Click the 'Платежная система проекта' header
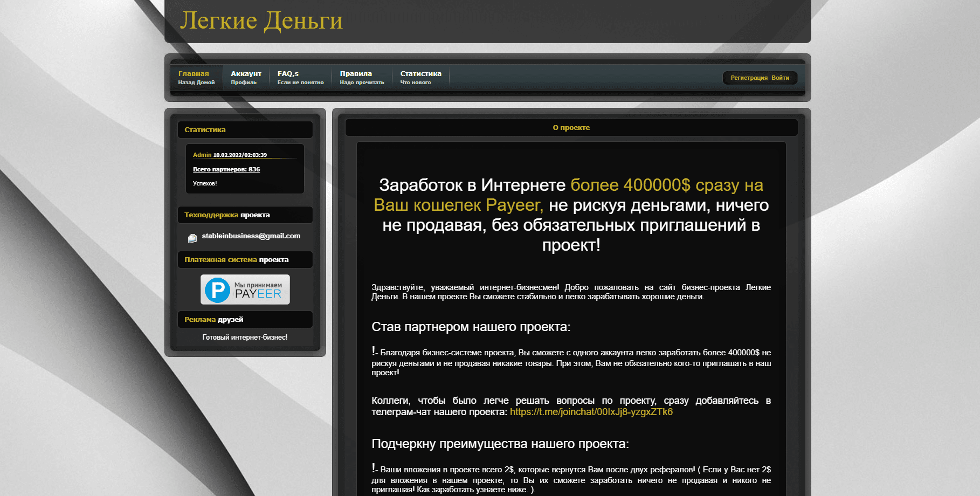 (236, 259)
